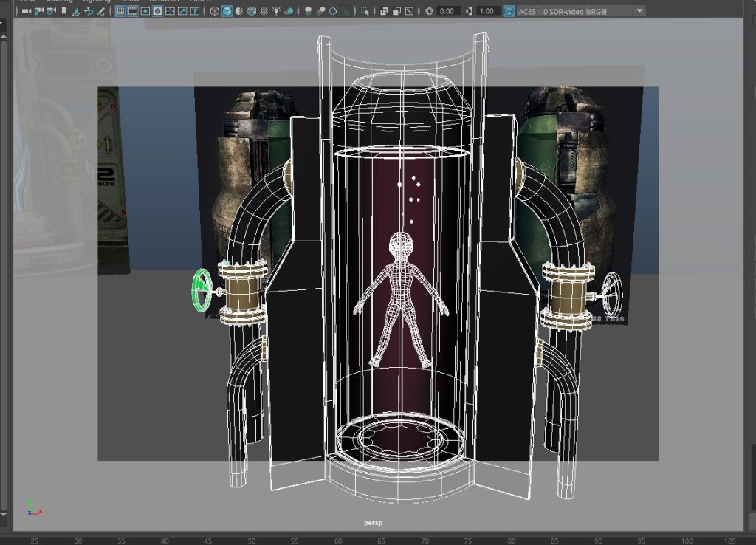
Task: Click frame 30 on time slider
Action: pyautogui.click(x=78, y=541)
